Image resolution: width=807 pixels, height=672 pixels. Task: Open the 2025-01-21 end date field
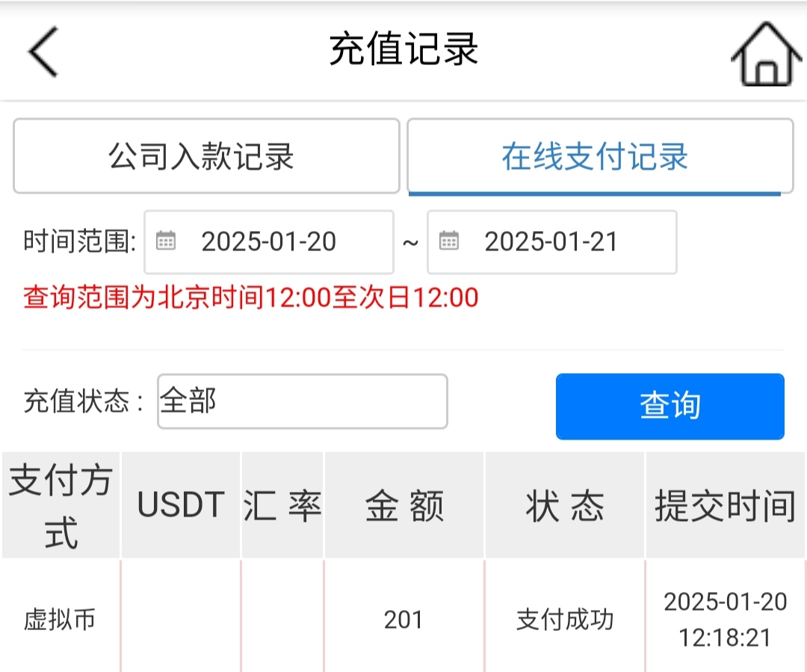pos(551,242)
